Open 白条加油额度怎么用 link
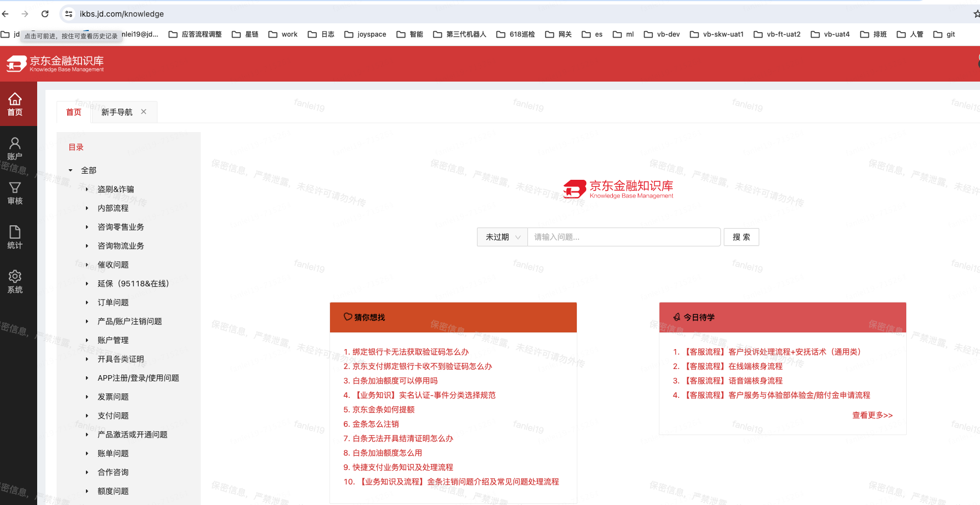This screenshot has height=505, width=980. pyautogui.click(x=387, y=453)
